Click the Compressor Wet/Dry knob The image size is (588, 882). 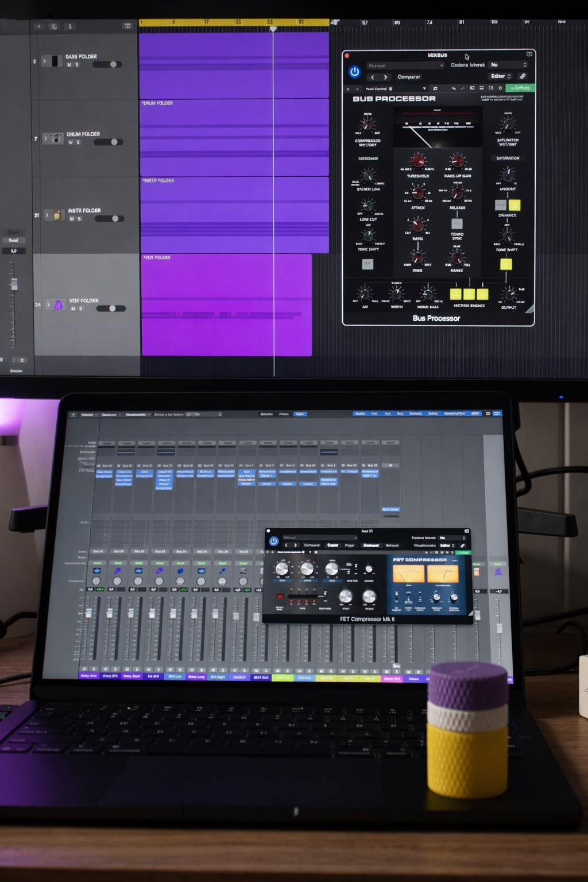tap(367, 125)
